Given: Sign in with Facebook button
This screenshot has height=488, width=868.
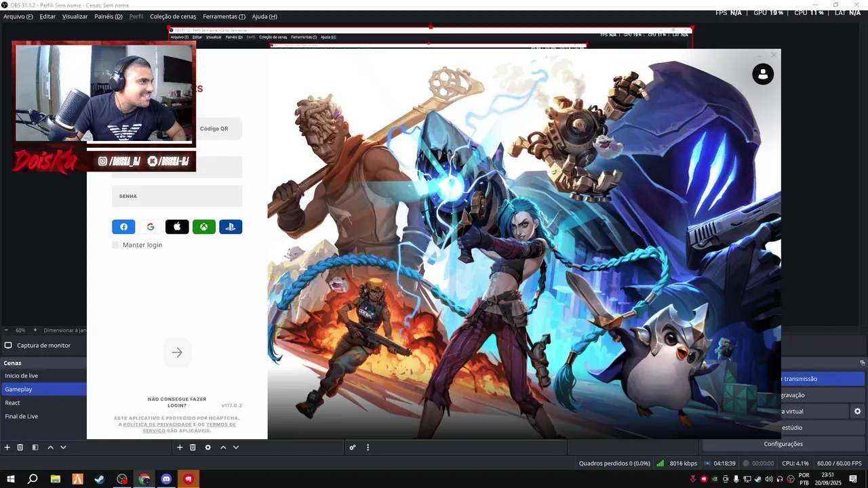Looking at the screenshot, I should [x=123, y=227].
